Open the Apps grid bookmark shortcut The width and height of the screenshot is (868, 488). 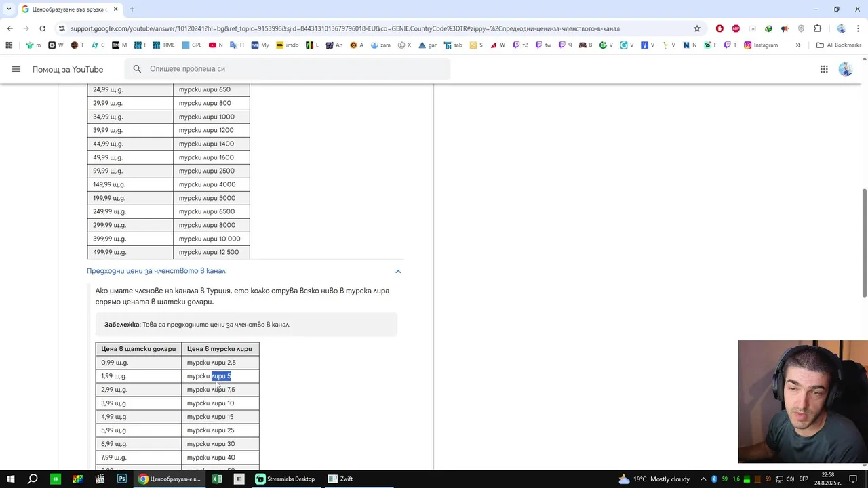[x=9, y=45]
